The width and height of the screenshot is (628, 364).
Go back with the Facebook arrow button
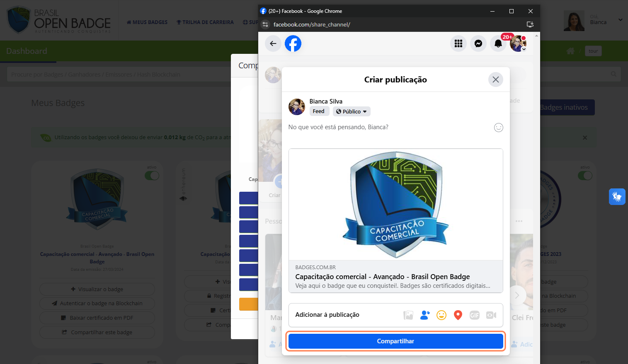pyautogui.click(x=273, y=43)
